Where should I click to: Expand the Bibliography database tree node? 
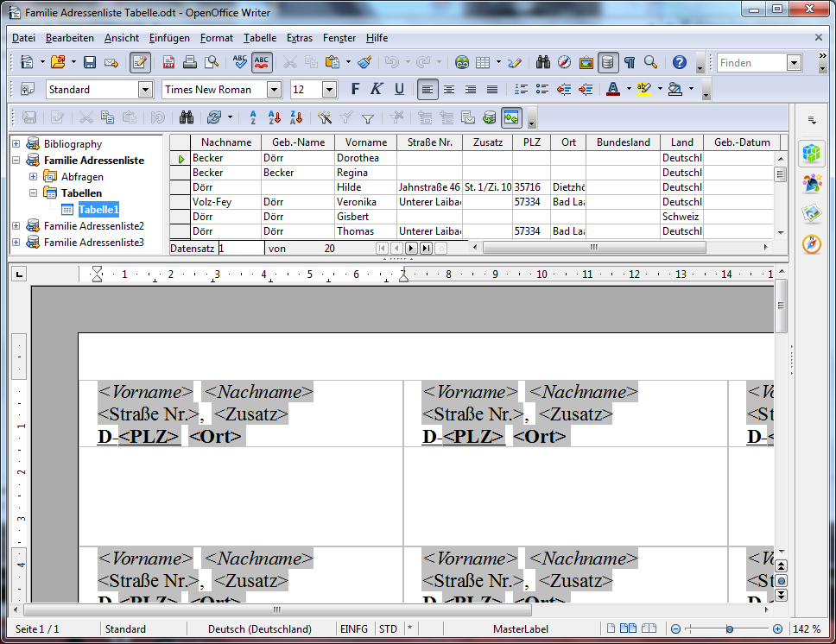click(x=16, y=144)
